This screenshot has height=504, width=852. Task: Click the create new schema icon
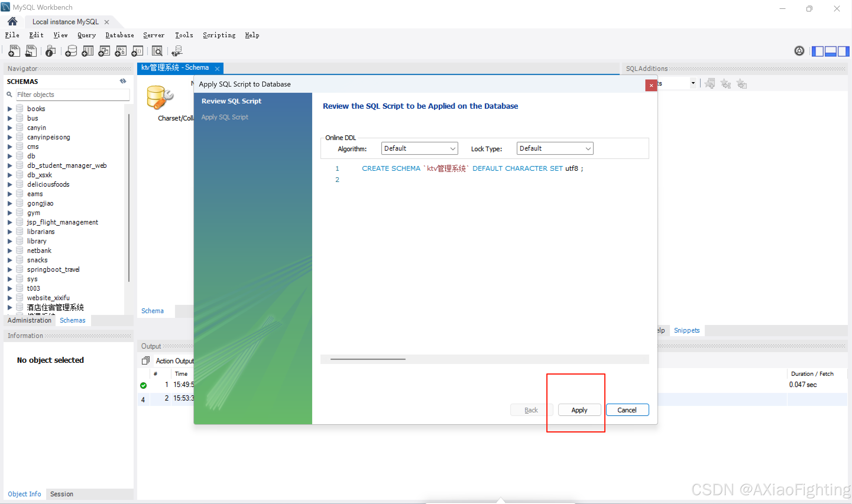point(71,51)
